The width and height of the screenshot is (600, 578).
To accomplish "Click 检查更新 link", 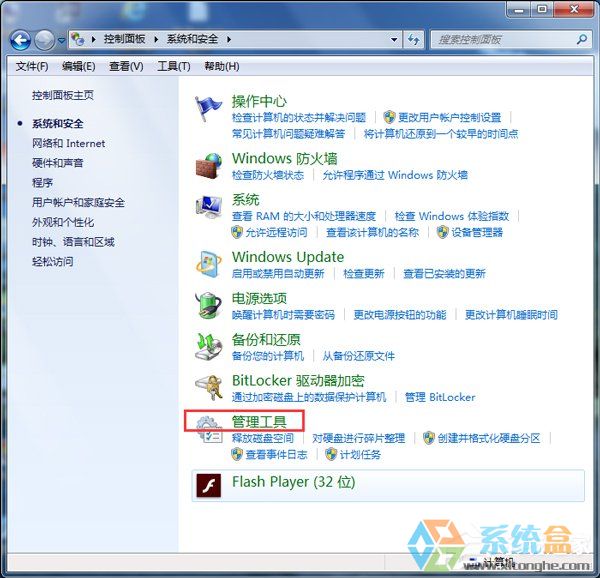I will coord(364,274).
